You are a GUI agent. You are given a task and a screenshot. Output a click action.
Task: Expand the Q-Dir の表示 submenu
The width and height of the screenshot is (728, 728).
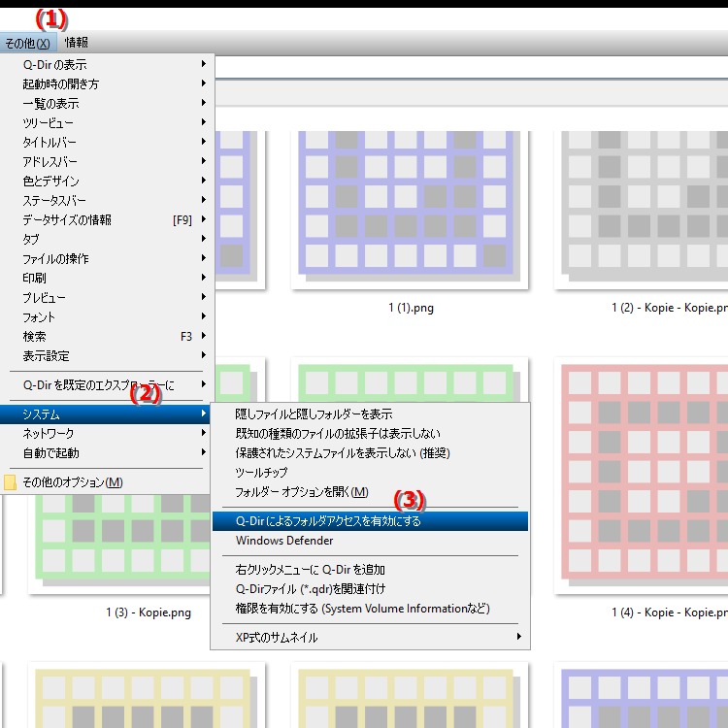[x=107, y=64]
